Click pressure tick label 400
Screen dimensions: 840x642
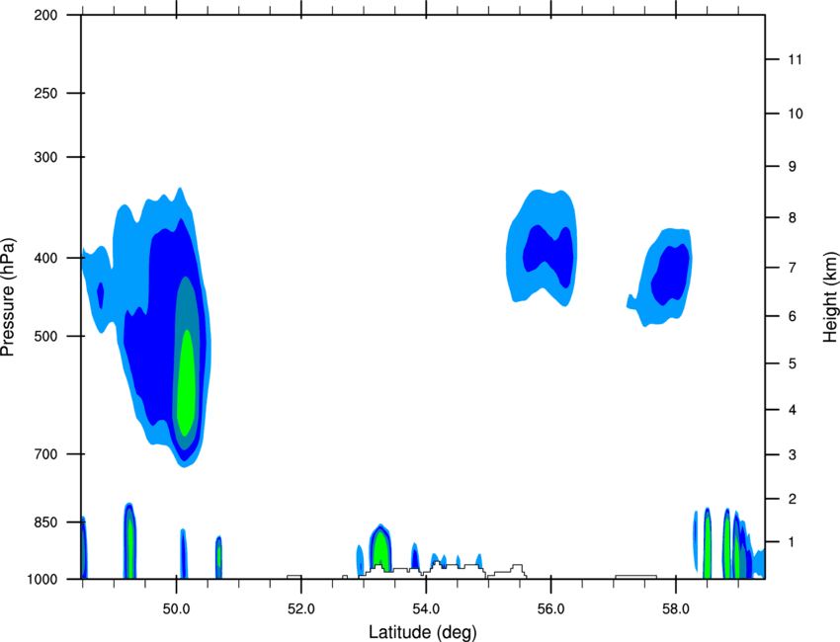[x=45, y=258]
